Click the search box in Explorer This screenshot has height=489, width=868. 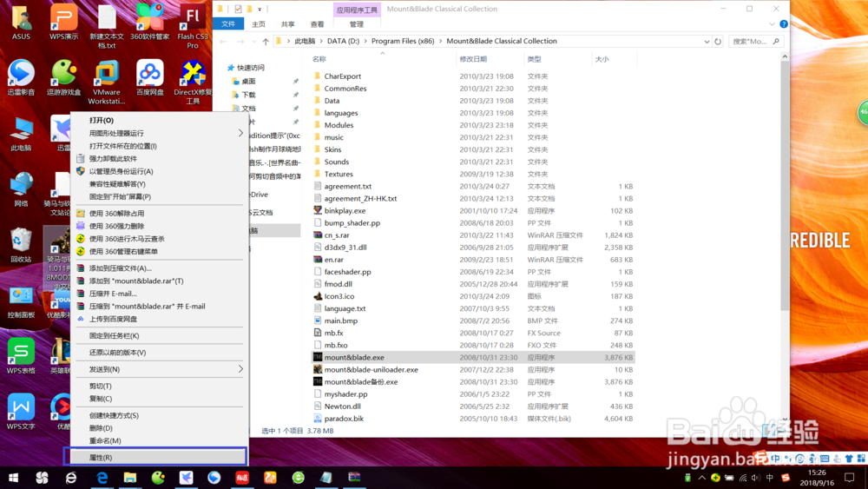(x=755, y=42)
